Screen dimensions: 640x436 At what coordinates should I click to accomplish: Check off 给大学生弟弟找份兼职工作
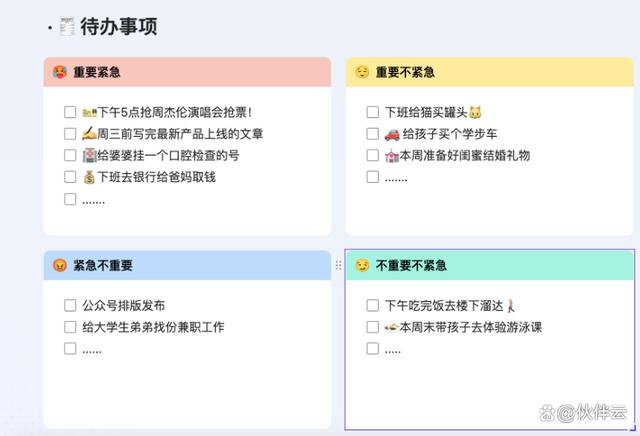70,327
